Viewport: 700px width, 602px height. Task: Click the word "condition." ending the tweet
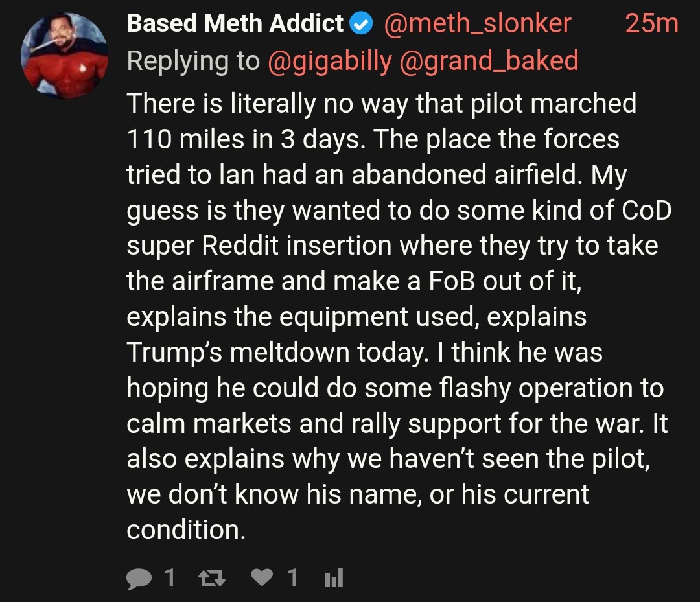pyautogui.click(x=186, y=530)
